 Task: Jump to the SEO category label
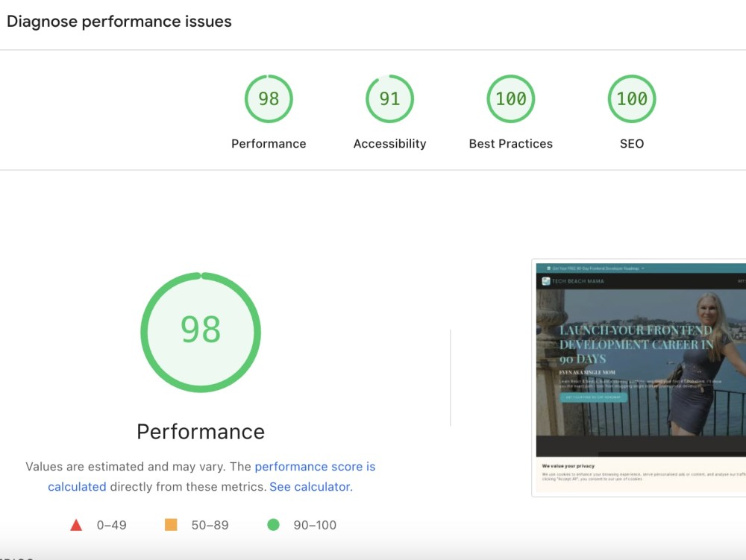[x=632, y=144]
